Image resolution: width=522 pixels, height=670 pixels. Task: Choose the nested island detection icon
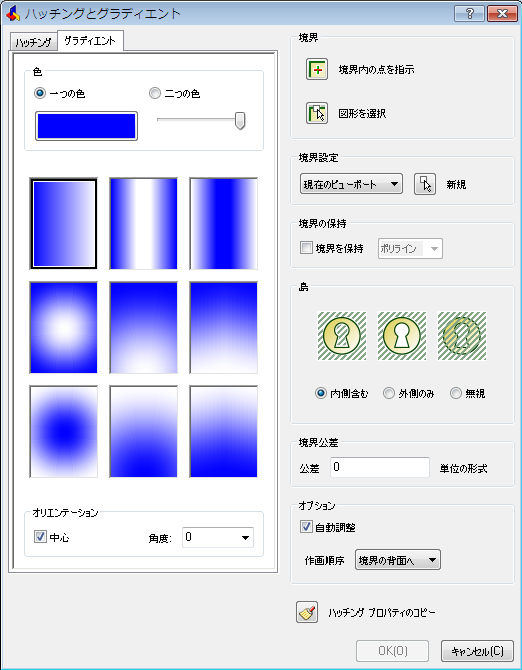coord(342,336)
